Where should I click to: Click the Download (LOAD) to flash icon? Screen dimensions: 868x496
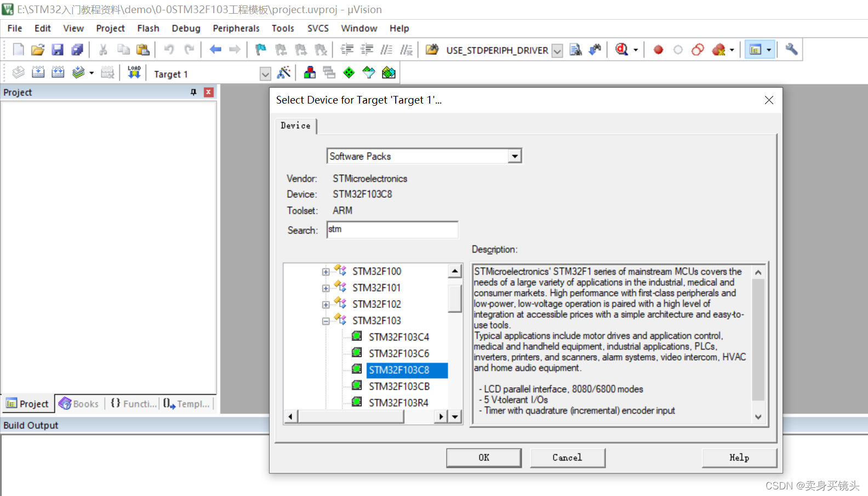click(x=134, y=73)
